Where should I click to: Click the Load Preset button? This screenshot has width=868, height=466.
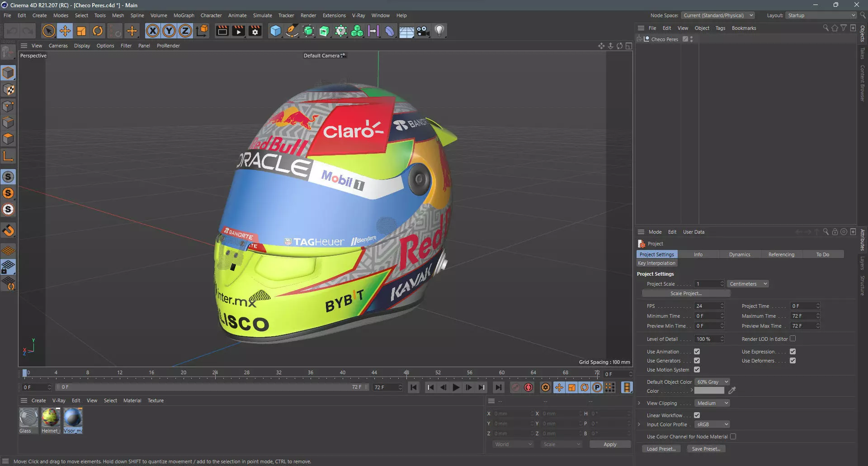661,449
